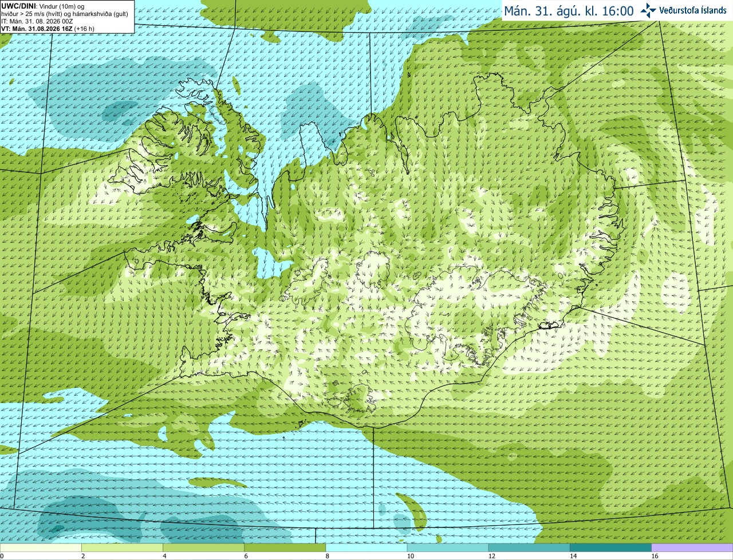Click the UWC/DINI model title in info box
733x560 pixels.
(x=20, y=6)
